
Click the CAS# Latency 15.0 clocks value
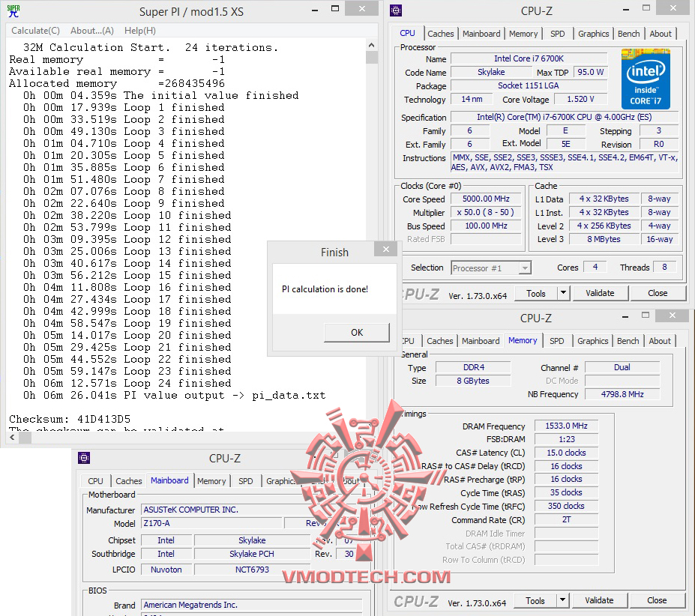coord(566,453)
